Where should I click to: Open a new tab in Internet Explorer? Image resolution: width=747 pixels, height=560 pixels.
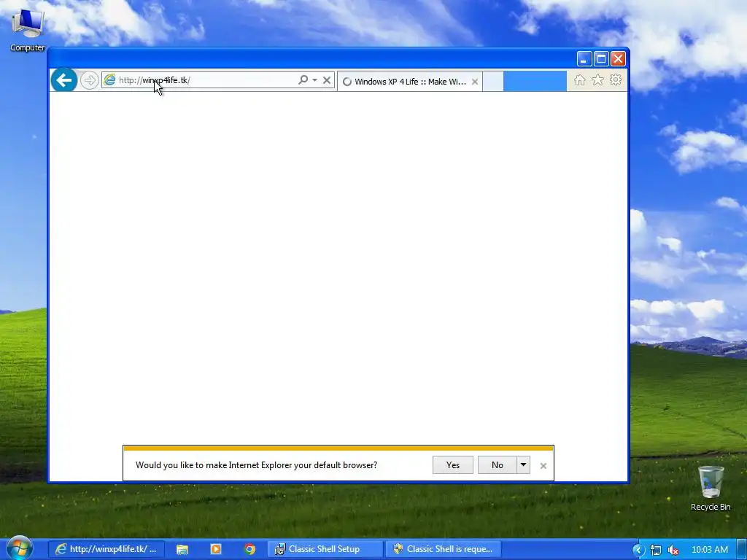[493, 82]
